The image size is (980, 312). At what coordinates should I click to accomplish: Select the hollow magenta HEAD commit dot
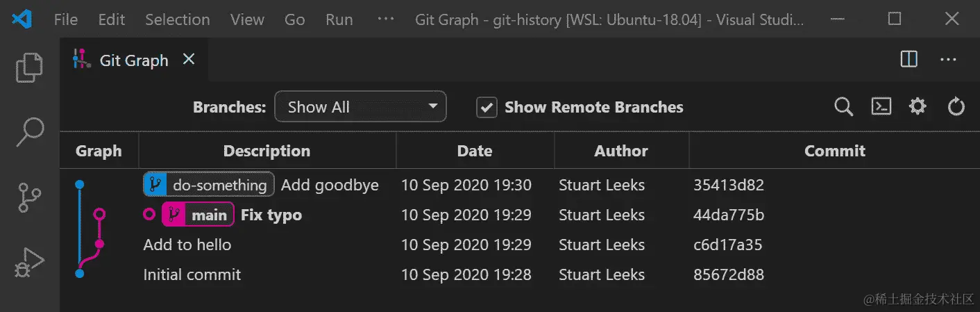point(99,214)
